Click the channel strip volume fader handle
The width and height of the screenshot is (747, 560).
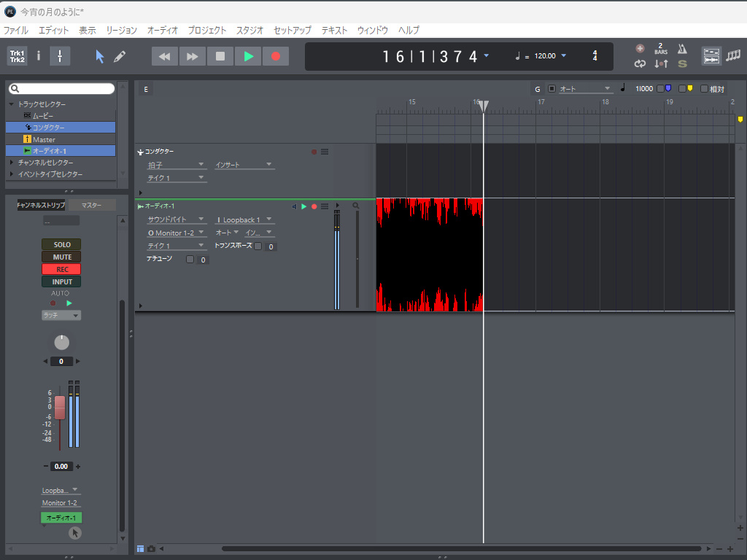[60, 407]
